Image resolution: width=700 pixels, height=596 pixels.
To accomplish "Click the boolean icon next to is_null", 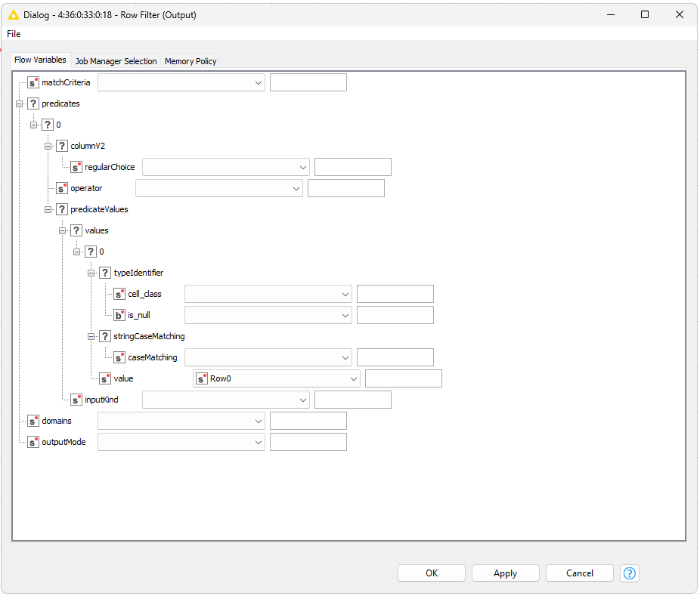I will pos(119,315).
